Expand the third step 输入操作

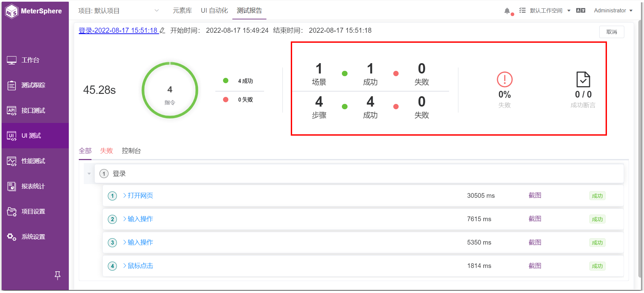coord(138,243)
